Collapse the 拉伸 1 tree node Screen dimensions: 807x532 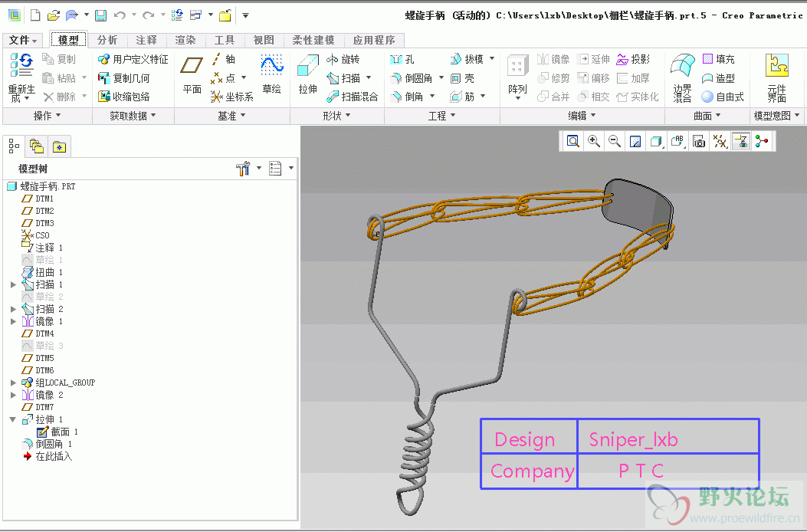pos(13,420)
